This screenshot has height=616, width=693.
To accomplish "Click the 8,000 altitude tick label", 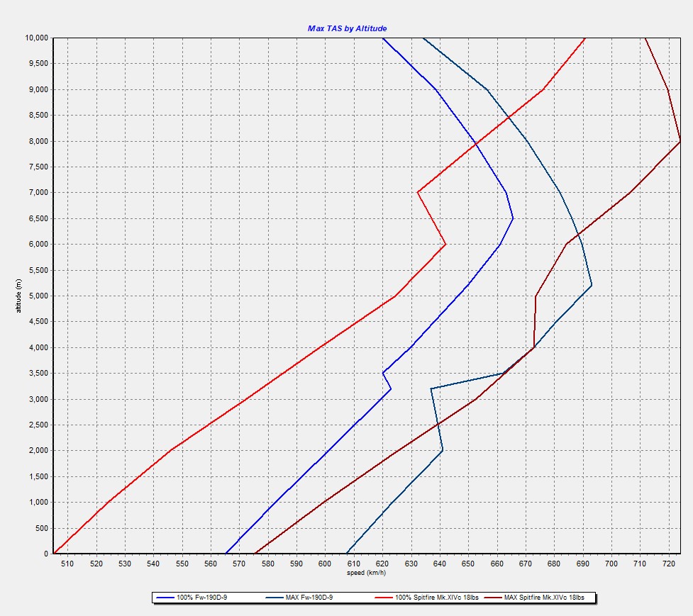I will point(38,141).
